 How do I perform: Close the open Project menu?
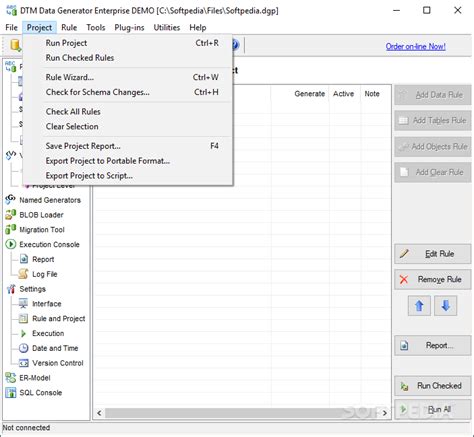(39, 28)
